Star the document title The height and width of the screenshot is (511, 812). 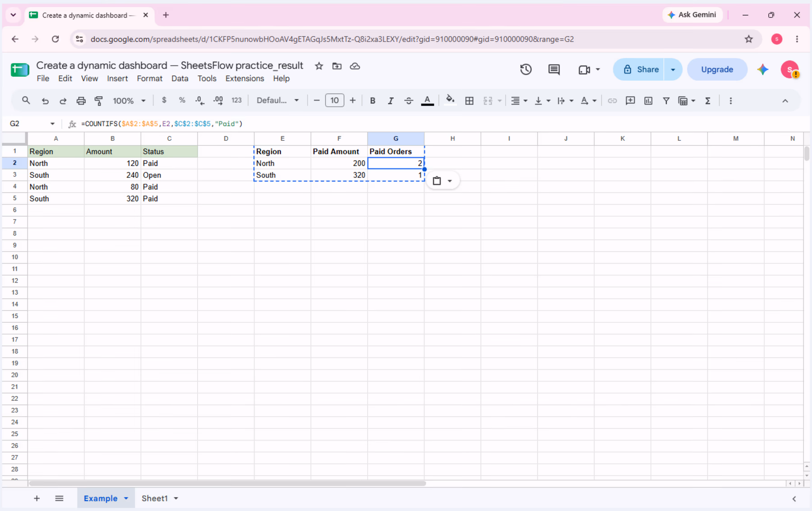319,66
